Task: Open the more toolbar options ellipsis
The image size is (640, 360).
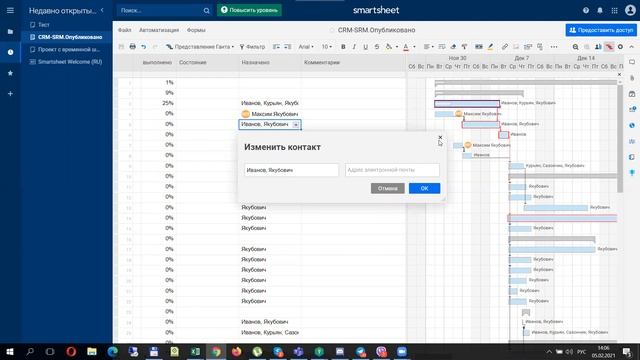Action: point(553,47)
